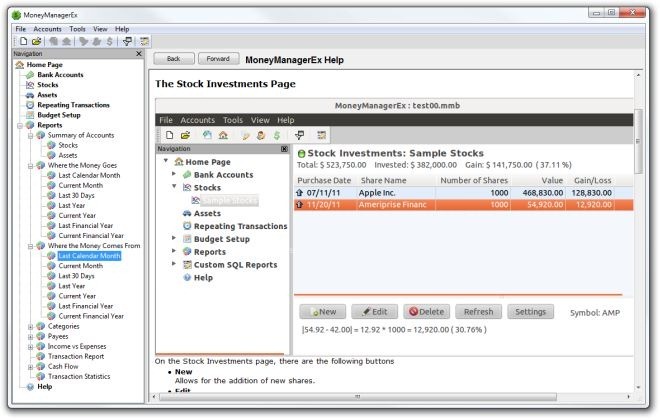Click the Open Database folder icon
This screenshot has width=660, height=419.
(35, 41)
